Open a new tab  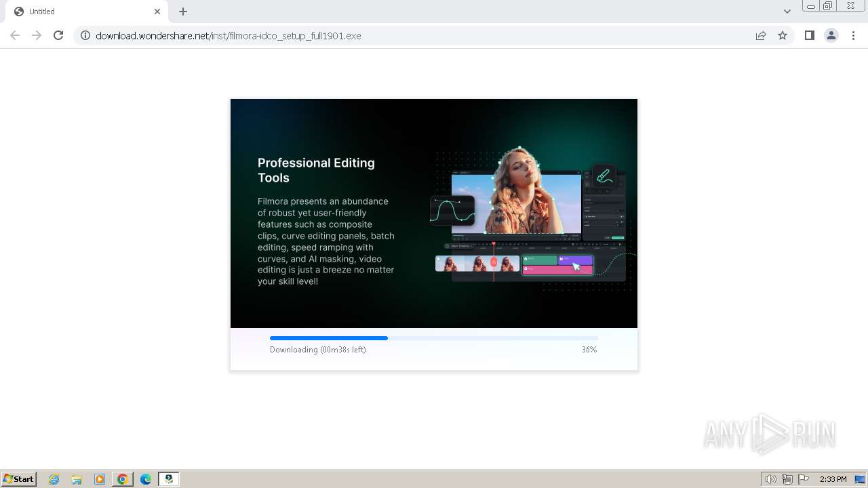coord(183,12)
